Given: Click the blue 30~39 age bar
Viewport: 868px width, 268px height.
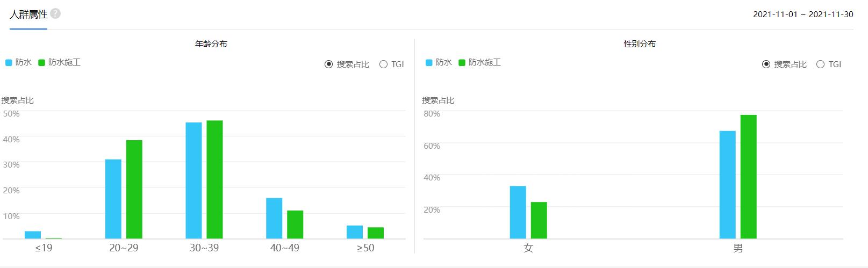Looking at the screenshot, I should point(193,180).
